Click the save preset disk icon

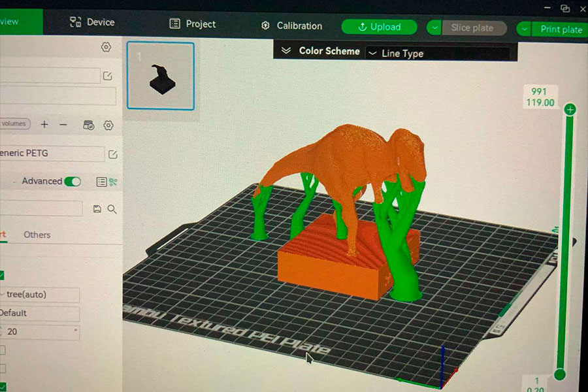tap(97, 208)
